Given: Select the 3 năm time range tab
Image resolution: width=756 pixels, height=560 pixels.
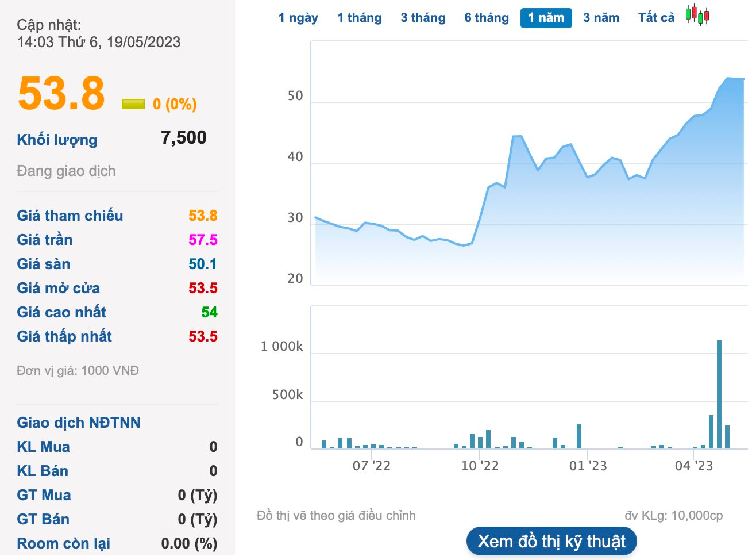Looking at the screenshot, I should point(601,18).
